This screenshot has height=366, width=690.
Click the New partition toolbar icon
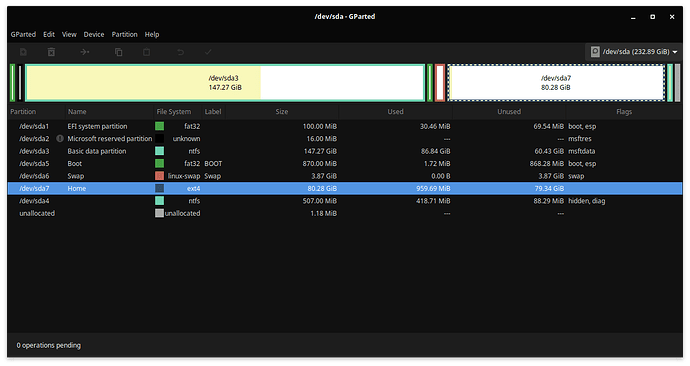(x=23, y=52)
